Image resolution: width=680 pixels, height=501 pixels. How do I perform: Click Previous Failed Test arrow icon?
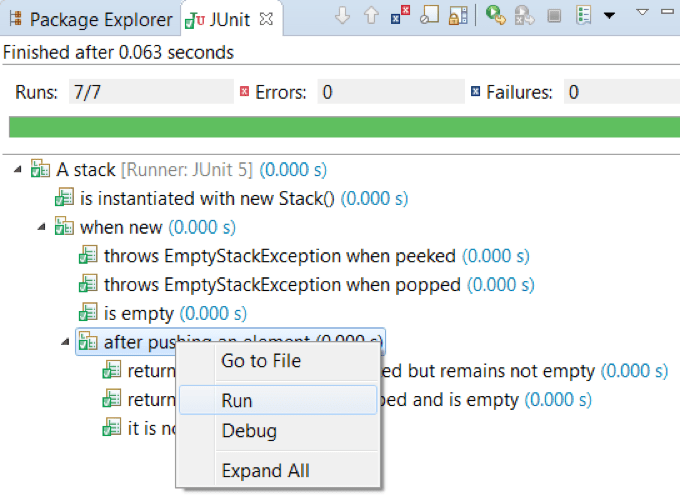[x=371, y=16]
